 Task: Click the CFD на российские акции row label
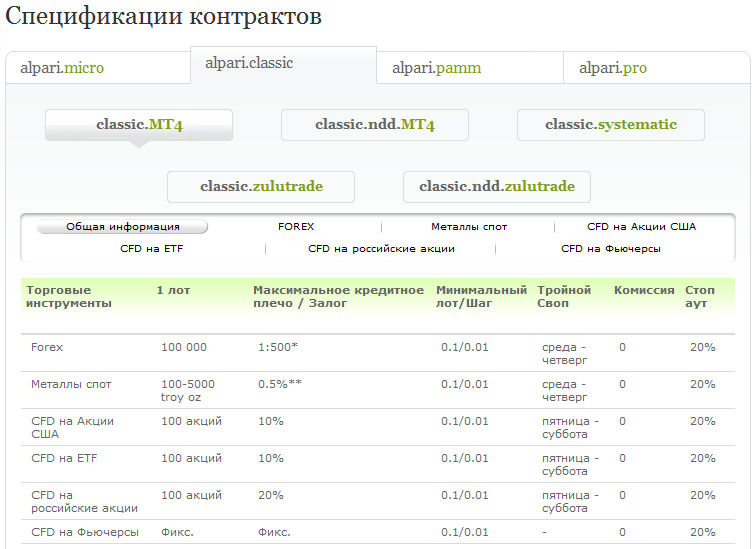click(x=84, y=501)
